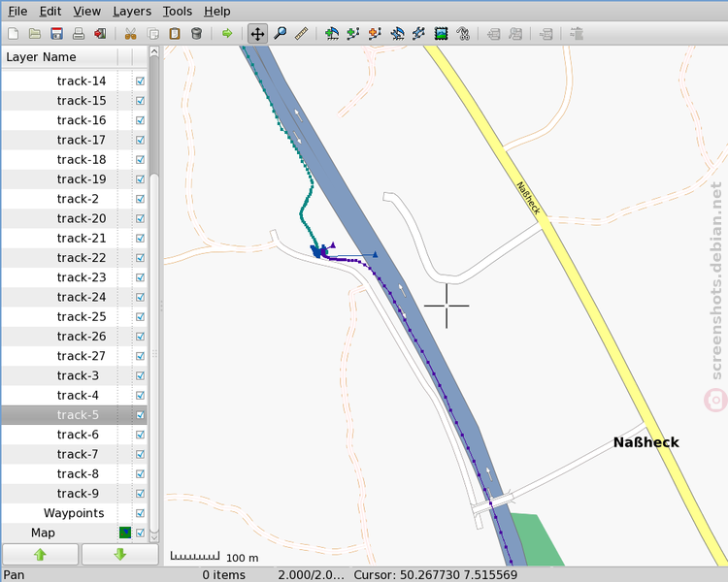Image resolution: width=728 pixels, height=582 pixels.
Task: Click the green Go to location arrow
Action: click(x=227, y=33)
